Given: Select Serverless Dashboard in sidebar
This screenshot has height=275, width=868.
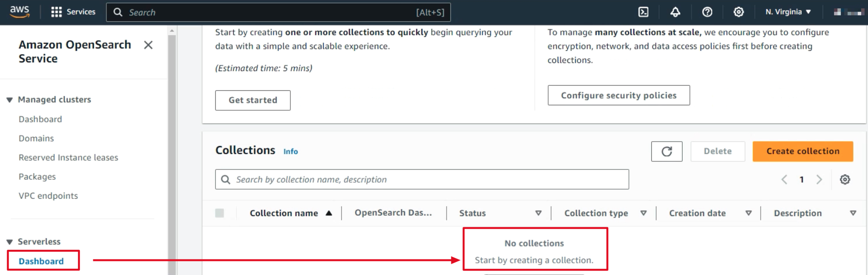Looking at the screenshot, I should pyautogui.click(x=41, y=261).
